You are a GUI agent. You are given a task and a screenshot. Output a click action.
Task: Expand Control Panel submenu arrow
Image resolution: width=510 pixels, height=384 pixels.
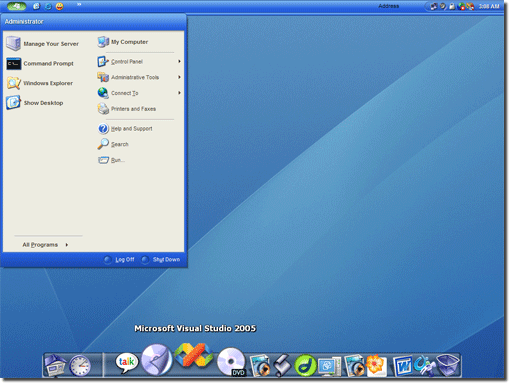pos(179,61)
